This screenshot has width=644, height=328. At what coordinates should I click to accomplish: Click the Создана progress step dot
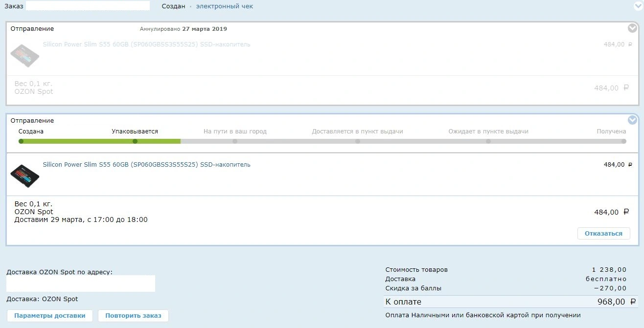click(21, 141)
